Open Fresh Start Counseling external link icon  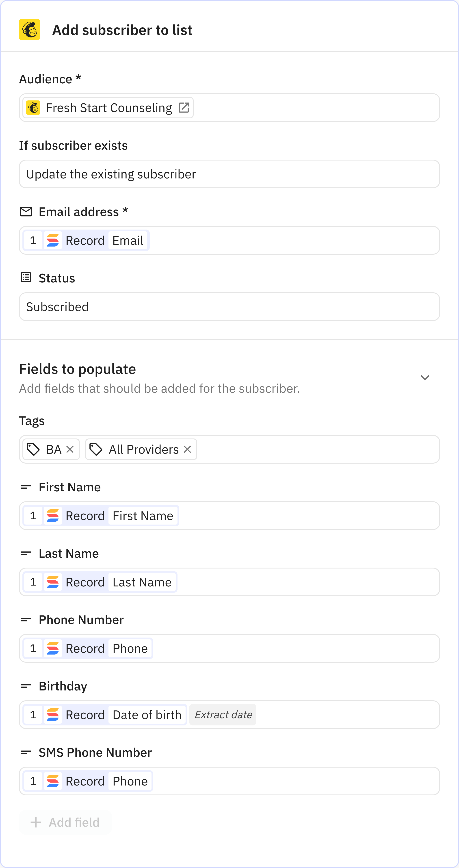pos(184,108)
